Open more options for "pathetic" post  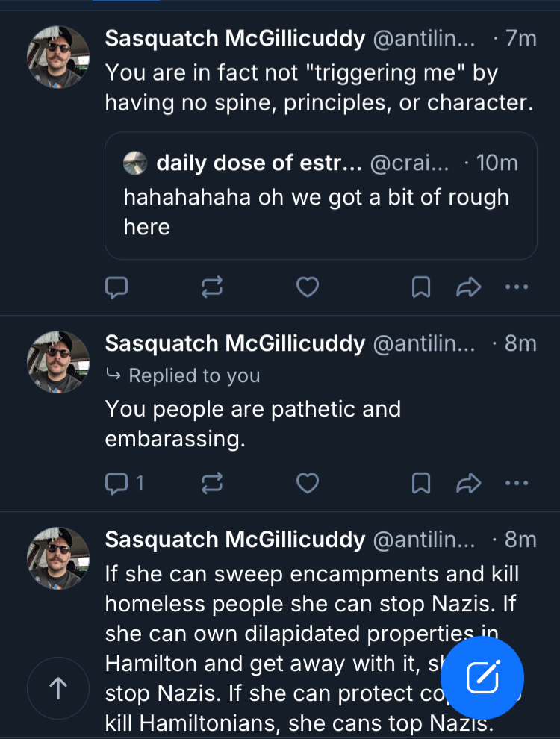click(517, 484)
